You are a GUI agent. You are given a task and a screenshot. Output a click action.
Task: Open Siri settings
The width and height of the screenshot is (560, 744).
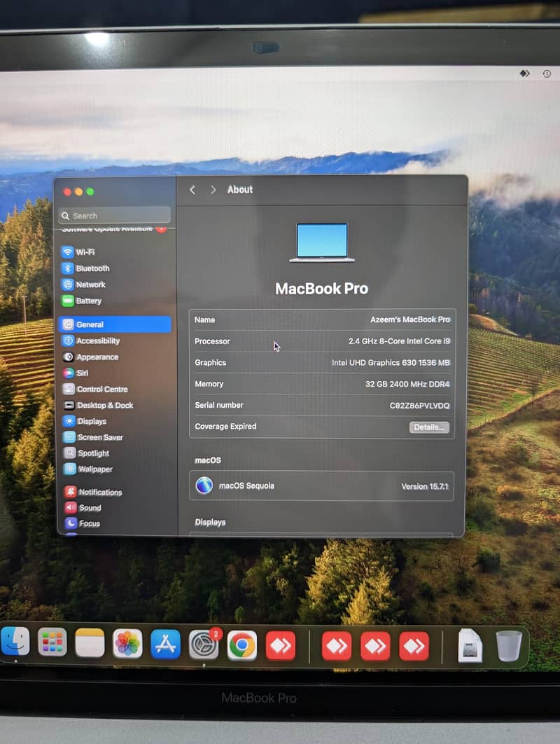point(82,373)
